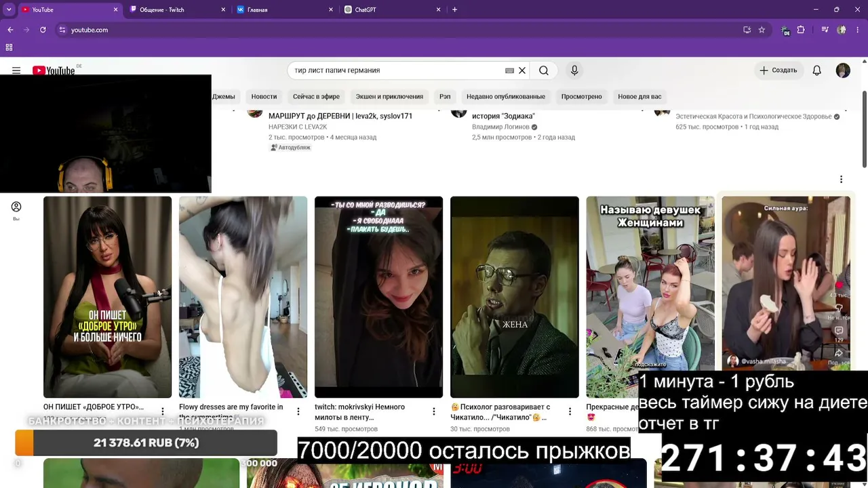
Task: Bookmark this page with the star icon
Action: click(x=762, y=30)
